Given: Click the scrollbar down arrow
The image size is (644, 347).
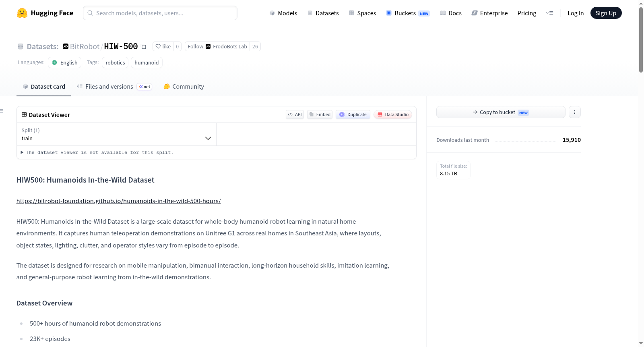Looking at the screenshot, I should pyautogui.click(x=641, y=343).
